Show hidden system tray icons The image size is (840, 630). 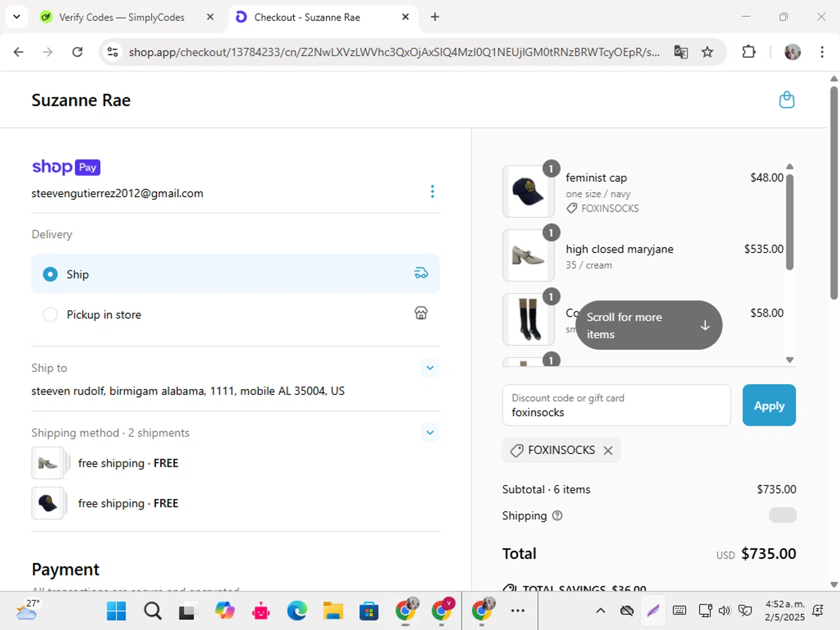(600, 611)
